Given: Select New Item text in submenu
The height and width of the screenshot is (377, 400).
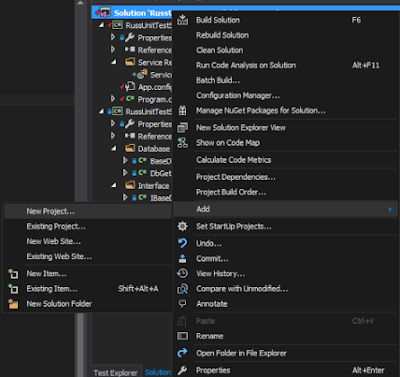Looking at the screenshot, I should pos(46,274).
